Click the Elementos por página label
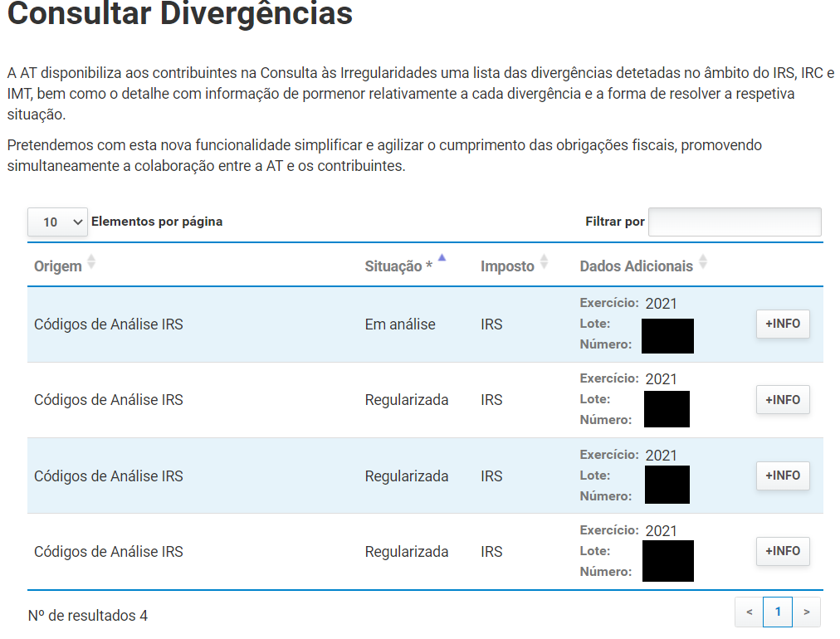The width and height of the screenshot is (840, 639). click(x=157, y=222)
